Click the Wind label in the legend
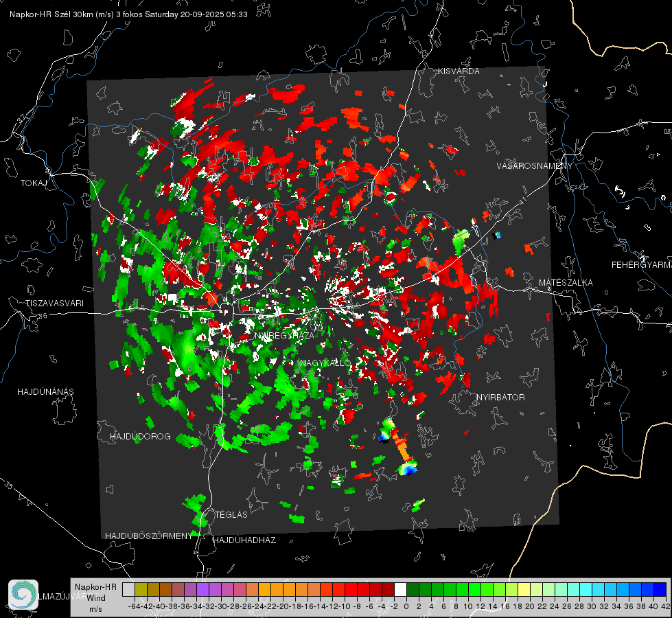This screenshot has width=672, height=618. [x=96, y=597]
